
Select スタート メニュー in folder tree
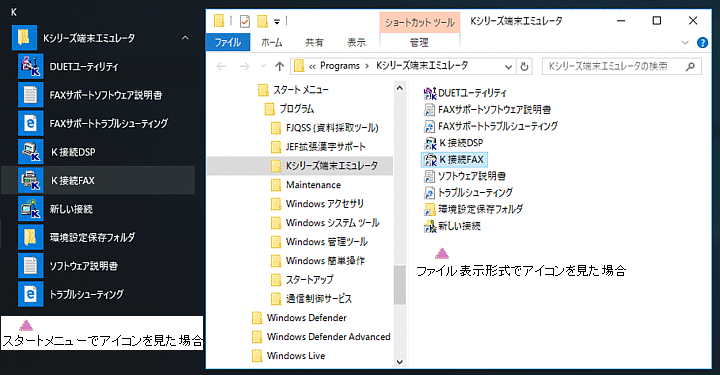pos(301,90)
